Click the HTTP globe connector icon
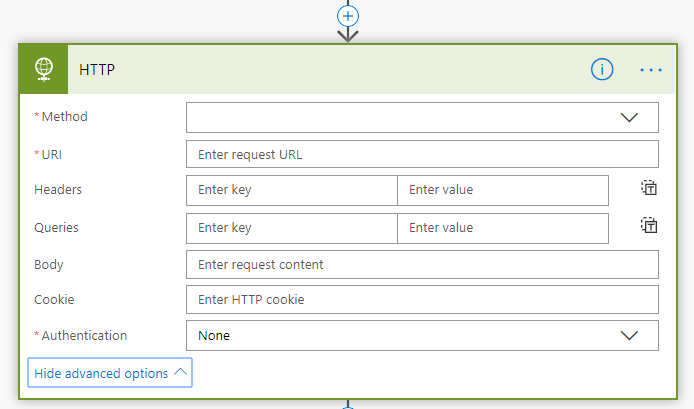Screen dimensions: 694x409 [x=44, y=69]
